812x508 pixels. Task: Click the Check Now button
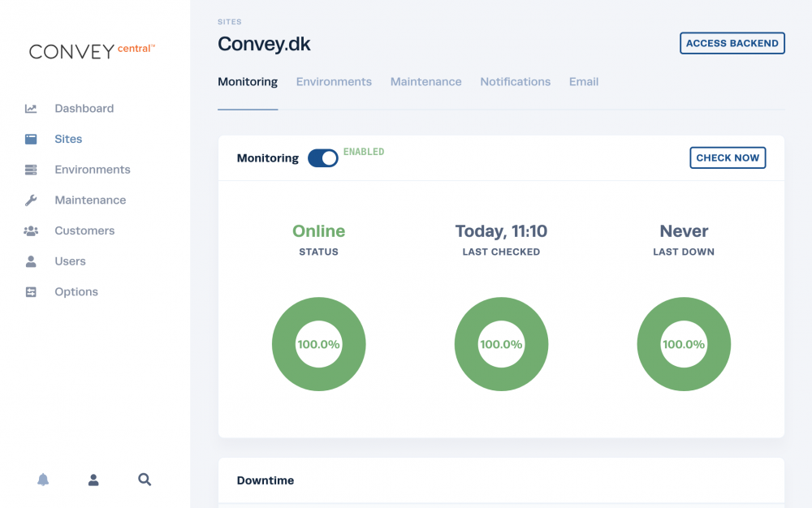pos(728,157)
